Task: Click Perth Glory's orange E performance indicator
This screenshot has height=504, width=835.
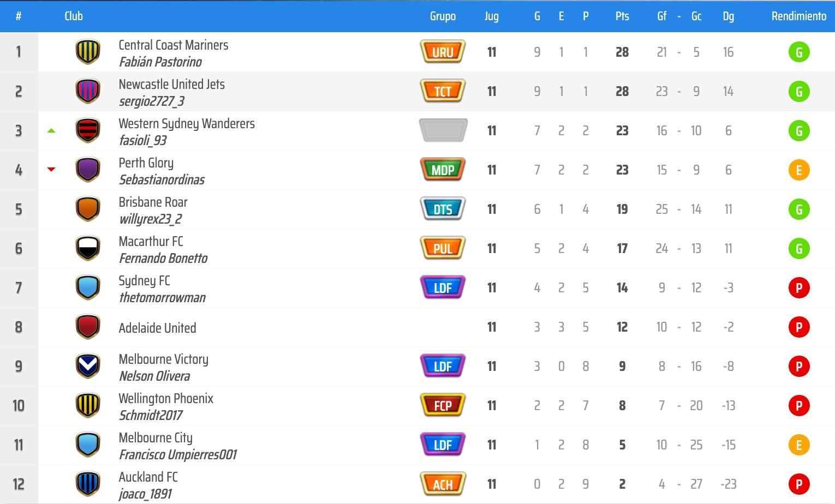Action: (x=798, y=170)
